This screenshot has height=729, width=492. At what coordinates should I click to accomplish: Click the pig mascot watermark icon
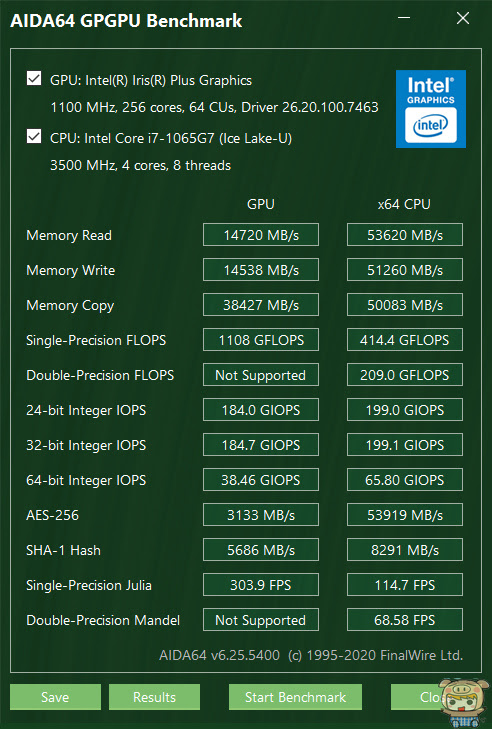point(464,703)
